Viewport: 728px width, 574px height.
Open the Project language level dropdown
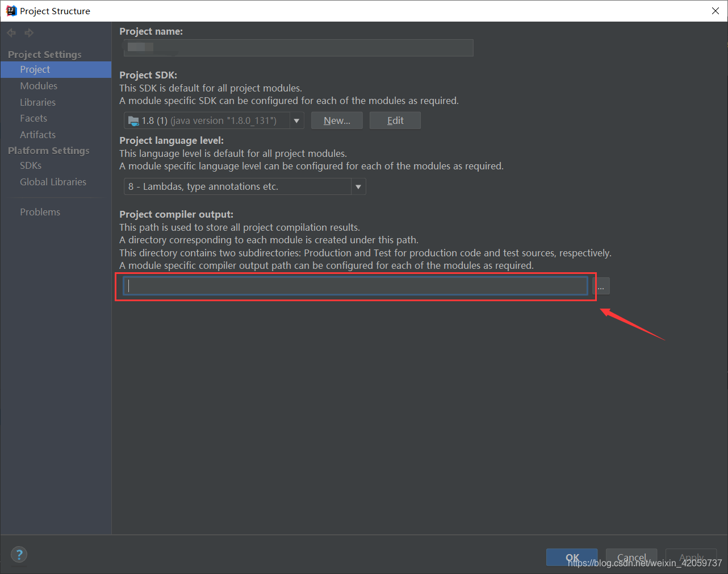[x=358, y=186]
